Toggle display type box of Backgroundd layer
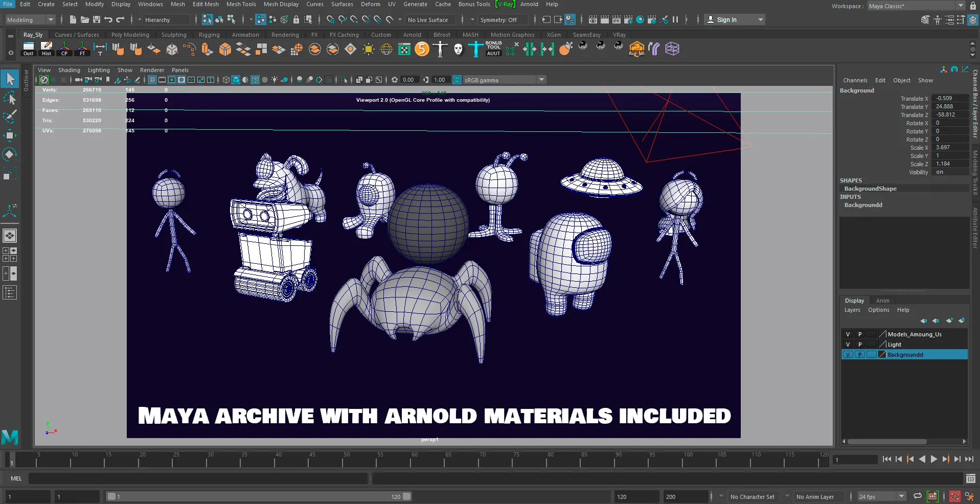The width and height of the screenshot is (980, 504). (x=872, y=355)
